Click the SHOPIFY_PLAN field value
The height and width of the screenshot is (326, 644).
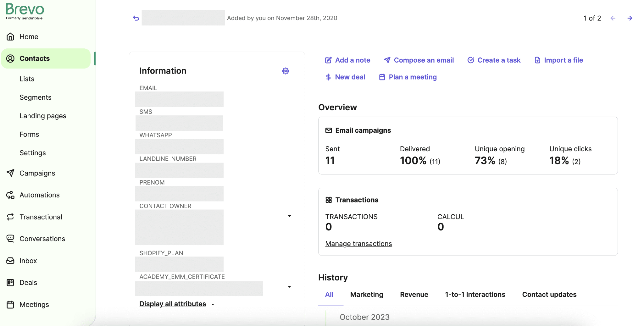(x=179, y=264)
